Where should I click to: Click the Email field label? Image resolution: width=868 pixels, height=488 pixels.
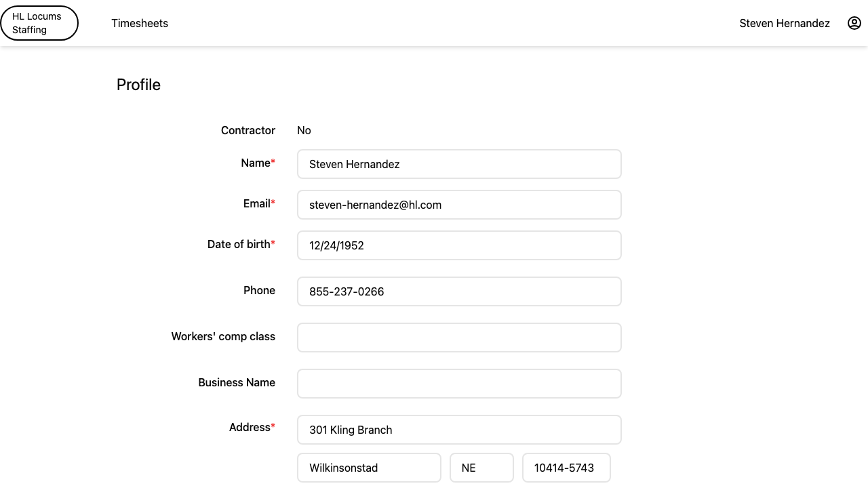point(259,203)
